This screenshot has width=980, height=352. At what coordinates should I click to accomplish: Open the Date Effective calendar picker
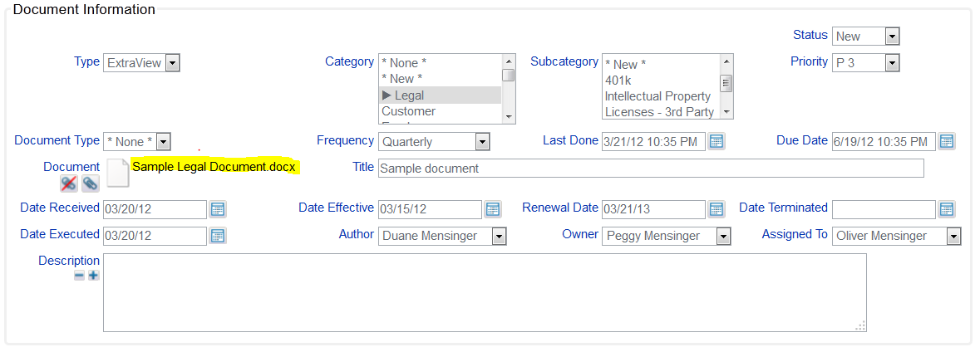tap(493, 208)
